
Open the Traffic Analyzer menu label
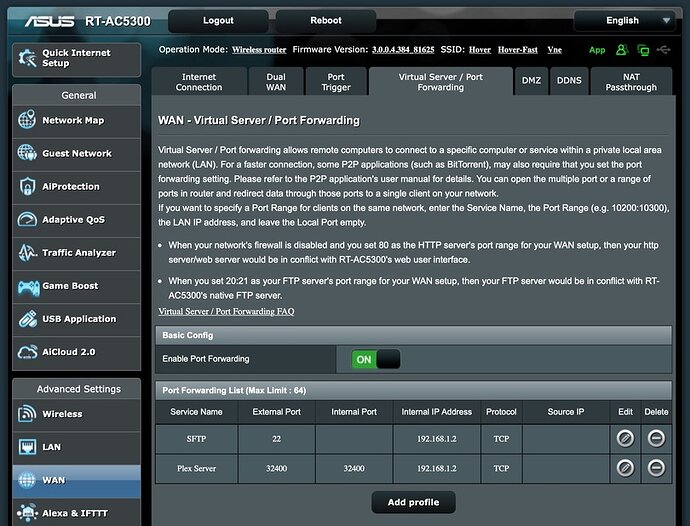[79, 253]
